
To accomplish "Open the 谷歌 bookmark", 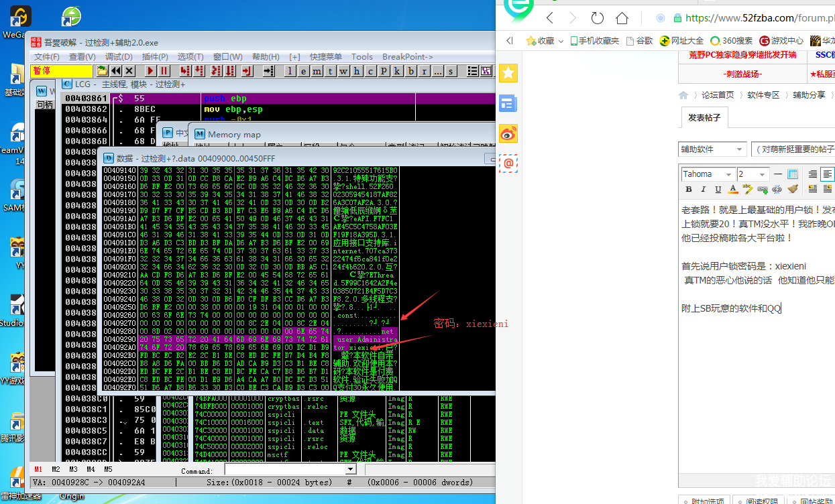I will pyautogui.click(x=640, y=40).
